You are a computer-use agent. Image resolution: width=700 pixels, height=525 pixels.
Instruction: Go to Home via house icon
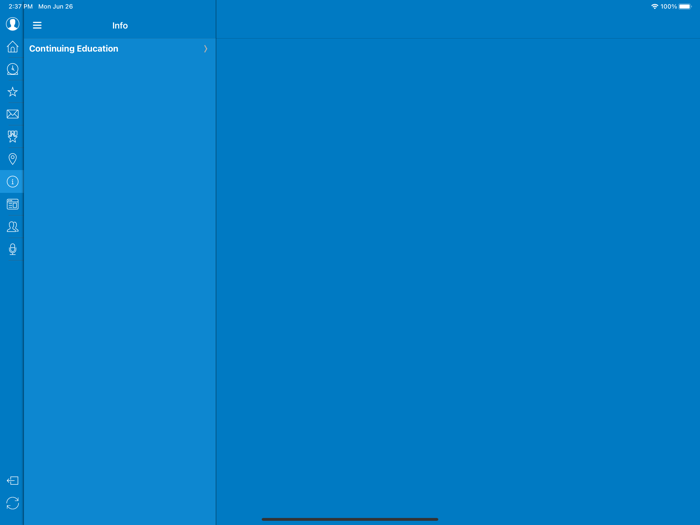[12, 47]
